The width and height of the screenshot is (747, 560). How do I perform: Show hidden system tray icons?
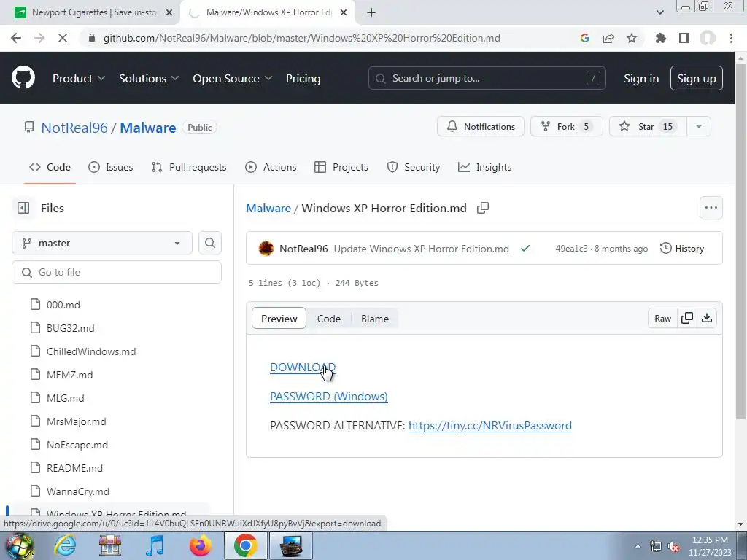tap(638, 546)
